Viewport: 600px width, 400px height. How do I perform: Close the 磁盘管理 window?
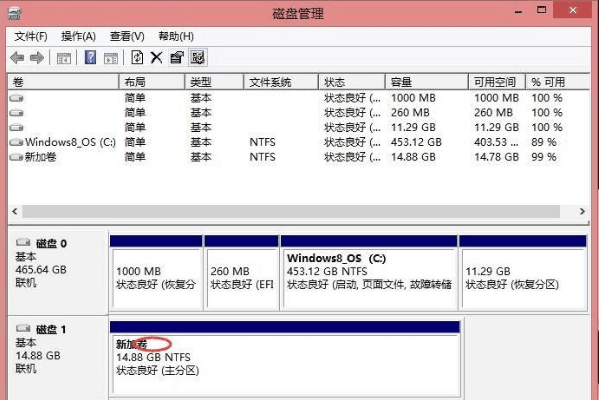point(573,10)
